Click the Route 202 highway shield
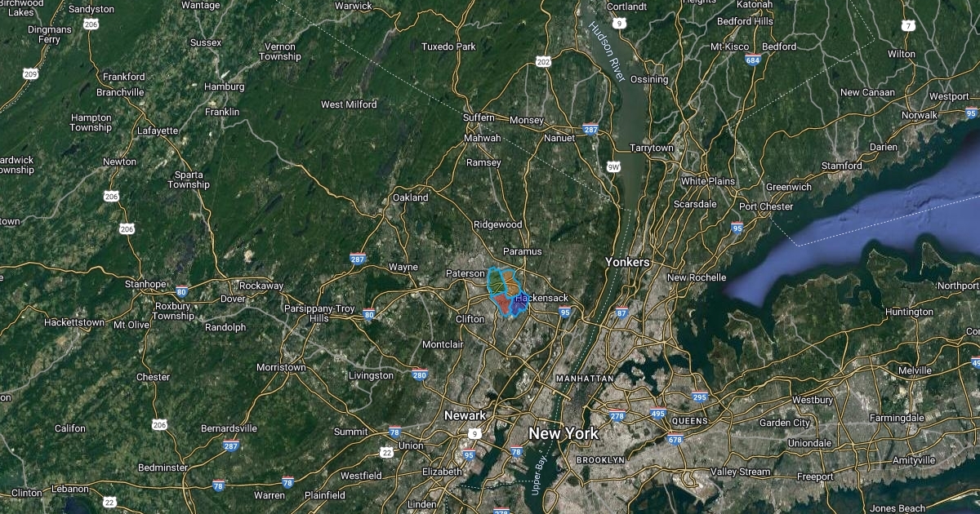980x514 pixels. 543,61
